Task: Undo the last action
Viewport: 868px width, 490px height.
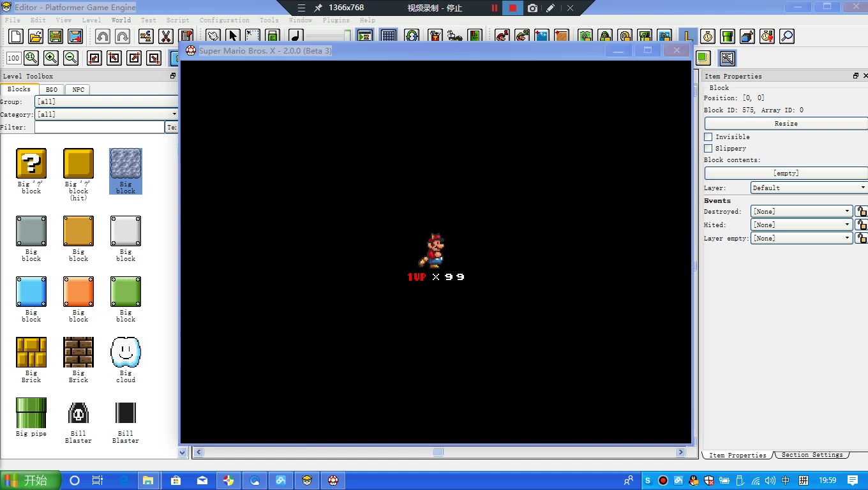Action: point(103,36)
